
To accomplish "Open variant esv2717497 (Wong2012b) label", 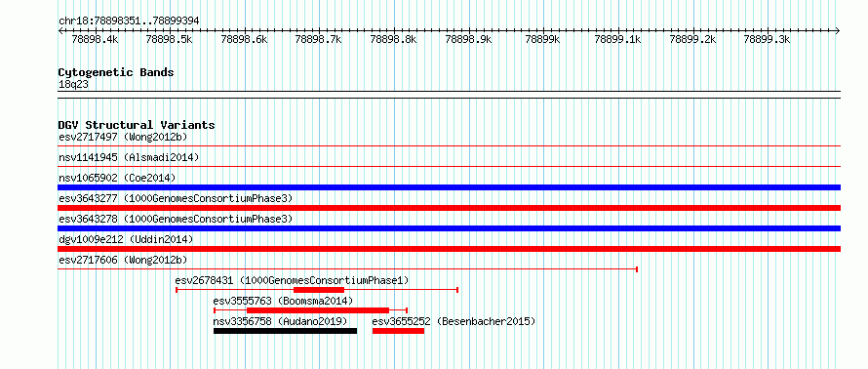I will 123,137.
